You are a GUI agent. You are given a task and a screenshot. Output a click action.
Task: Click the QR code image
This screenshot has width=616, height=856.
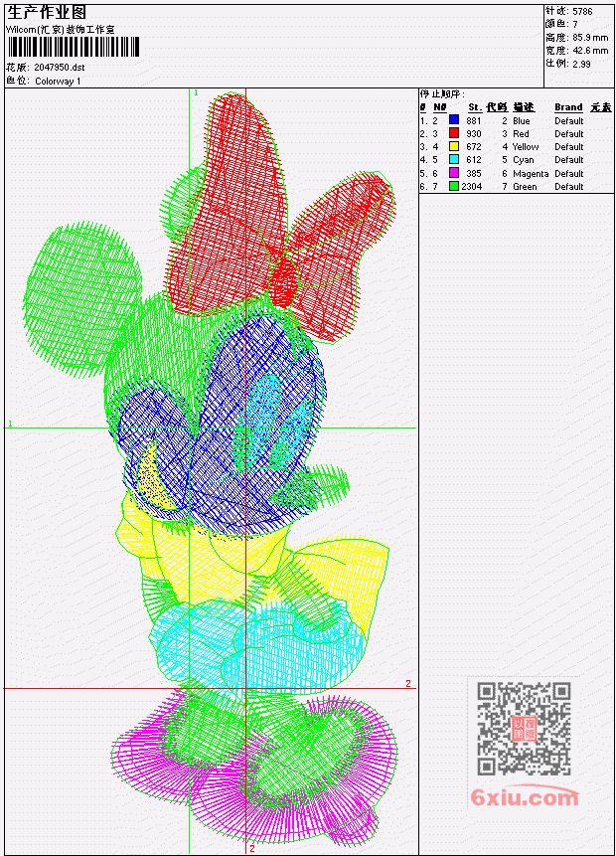click(524, 729)
